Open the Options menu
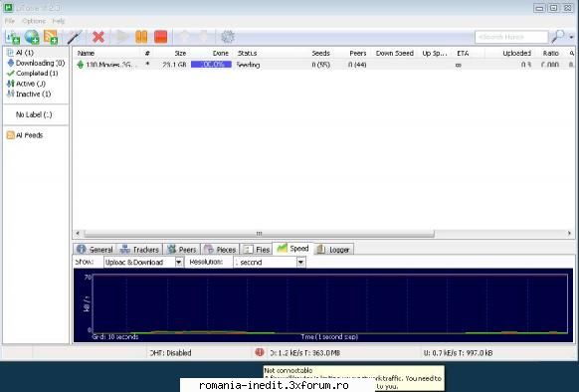579x392 pixels. tap(34, 21)
